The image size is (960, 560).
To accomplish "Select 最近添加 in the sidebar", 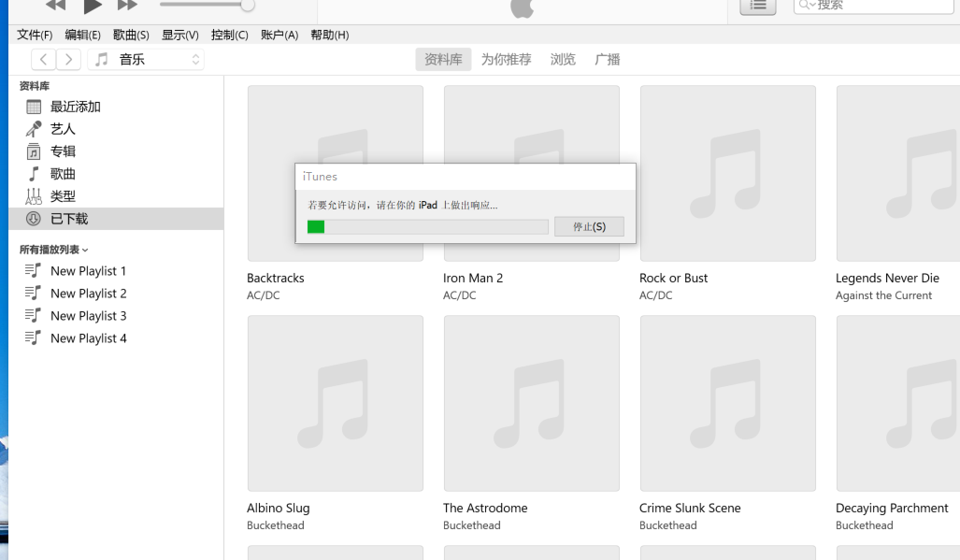I will coord(116,107).
